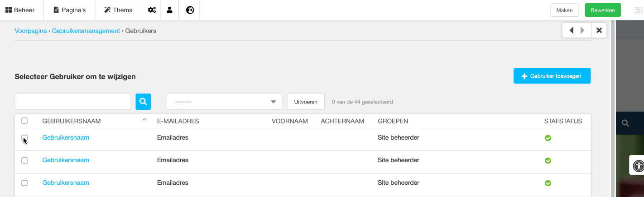Go to Voorpagina breadcrumb link
Image resolution: width=644 pixels, height=197 pixels.
(31, 31)
